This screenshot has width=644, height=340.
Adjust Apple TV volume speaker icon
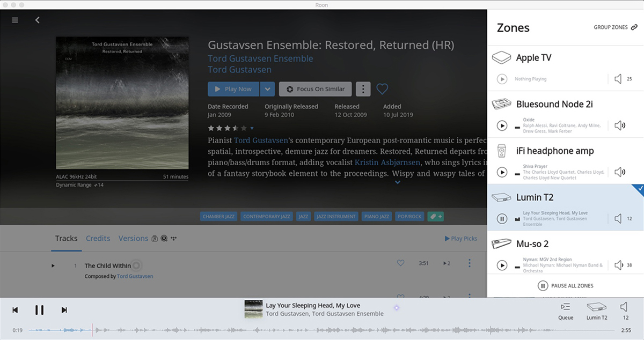pyautogui.click(x=618, y=79)
